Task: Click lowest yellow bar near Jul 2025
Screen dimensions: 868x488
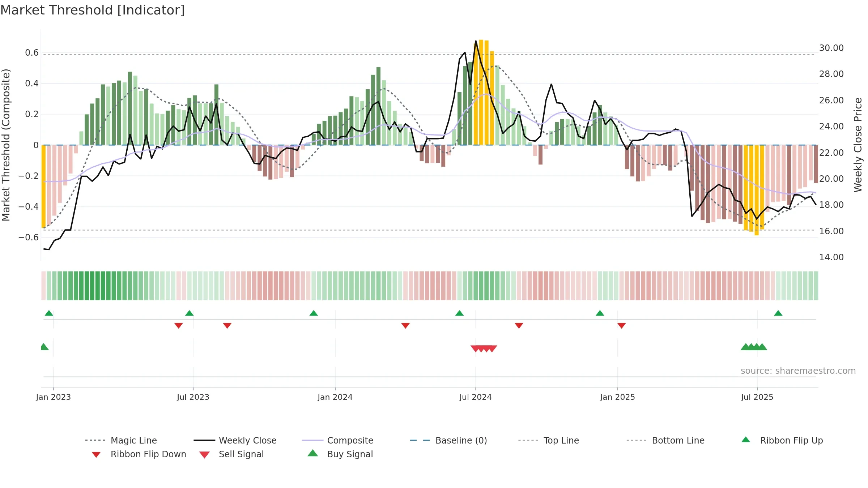Action: 757,190
